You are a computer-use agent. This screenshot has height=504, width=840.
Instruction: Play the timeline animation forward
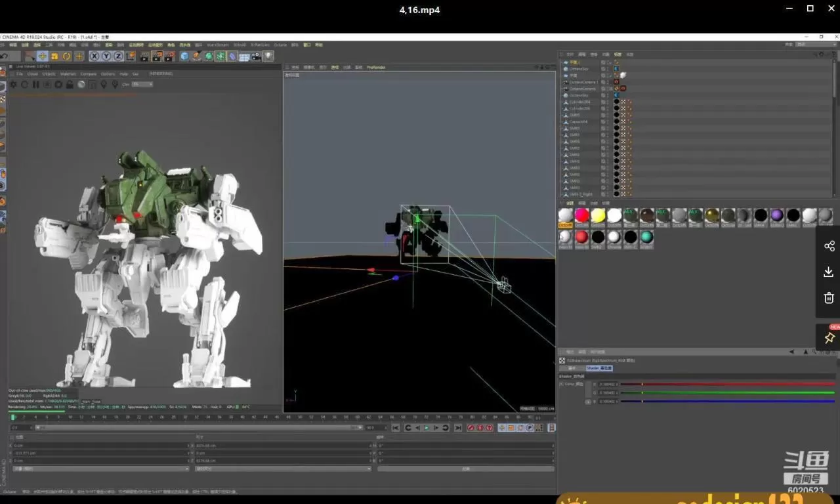[x=427, y=428]
